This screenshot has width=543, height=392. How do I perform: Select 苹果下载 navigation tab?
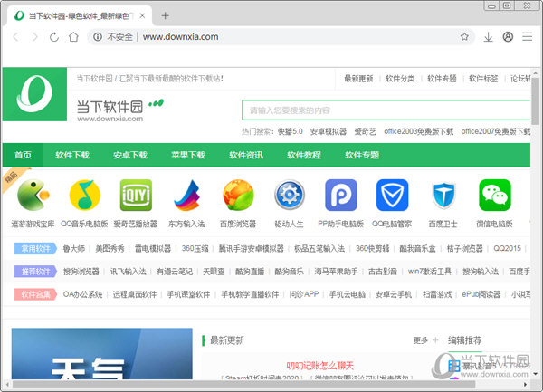188,155
